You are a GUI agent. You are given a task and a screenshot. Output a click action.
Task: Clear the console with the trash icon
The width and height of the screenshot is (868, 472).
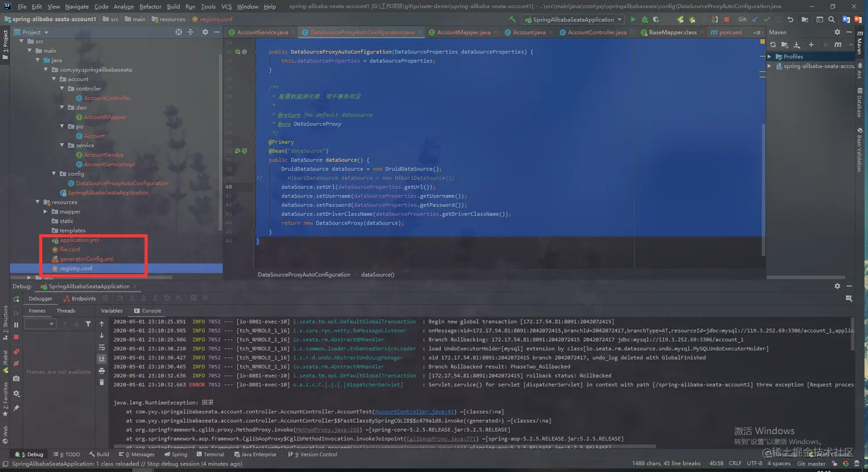(102, 382)
